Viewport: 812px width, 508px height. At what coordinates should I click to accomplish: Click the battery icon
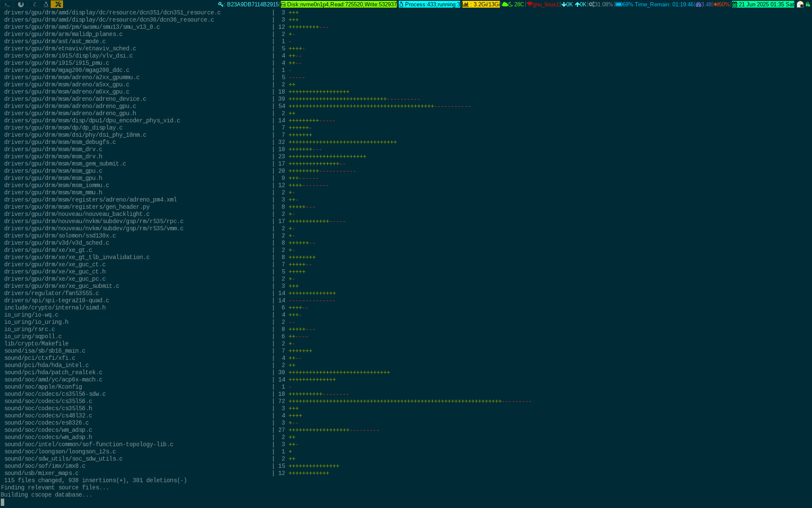point(619,4)
